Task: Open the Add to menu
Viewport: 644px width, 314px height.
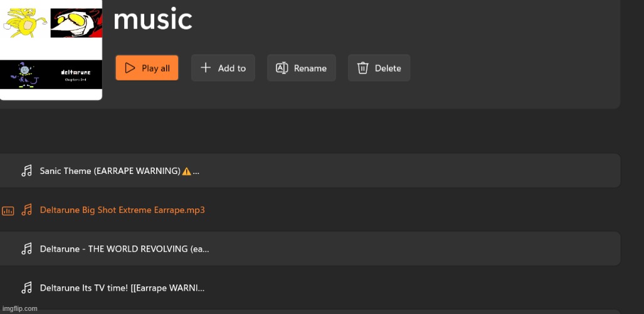Action: coord(223,68)
